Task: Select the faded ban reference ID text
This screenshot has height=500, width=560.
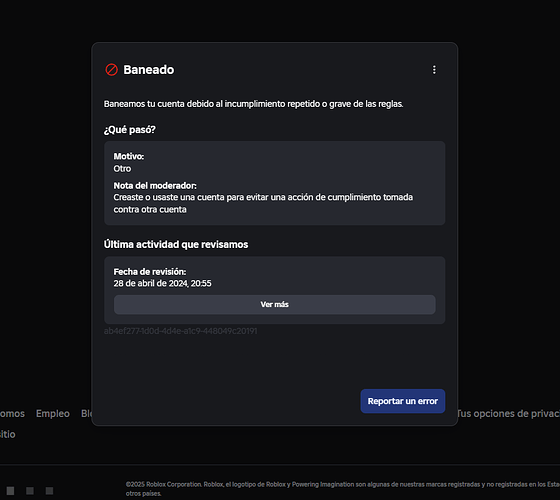Action: pos(180,331)
